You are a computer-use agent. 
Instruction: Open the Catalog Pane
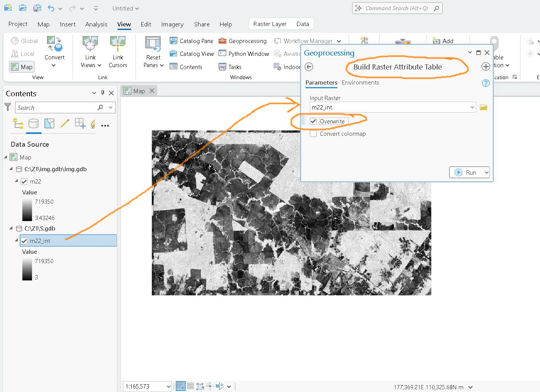click(191, 41)
